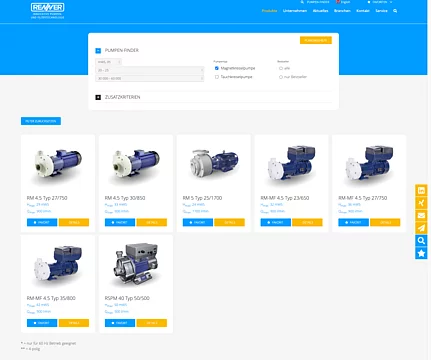Check the Tauchkreiselpumpe checkbox
This screenshot has width=431, height=360.
click(217, 77)
